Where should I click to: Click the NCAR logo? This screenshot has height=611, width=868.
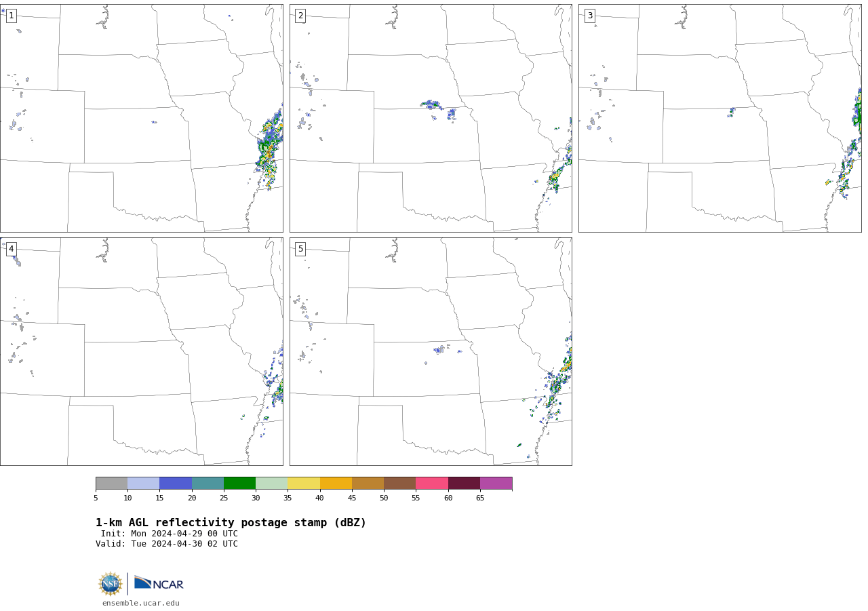pyautogui.click(x=159, y=583)
